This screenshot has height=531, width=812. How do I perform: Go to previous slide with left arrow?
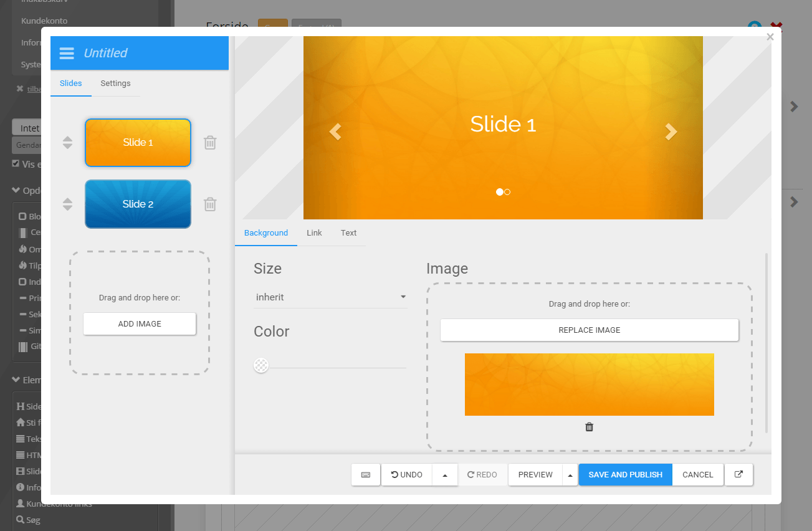[335, 132]
